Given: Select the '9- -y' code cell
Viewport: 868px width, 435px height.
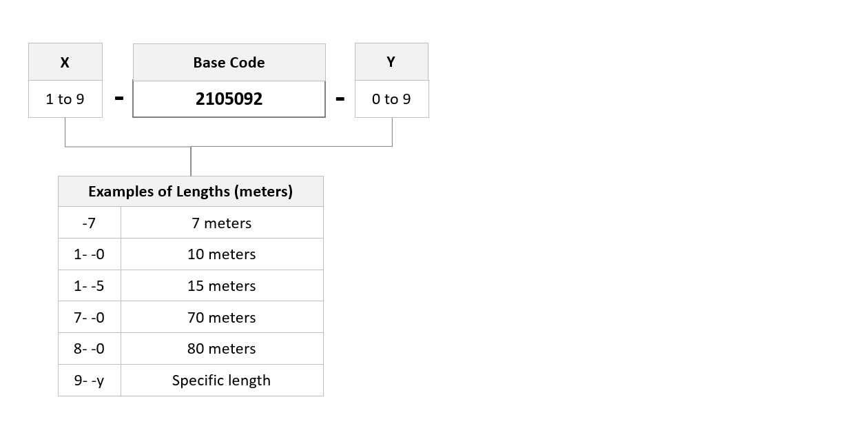Looking at the screenshot, I should [x=90, y=380].
